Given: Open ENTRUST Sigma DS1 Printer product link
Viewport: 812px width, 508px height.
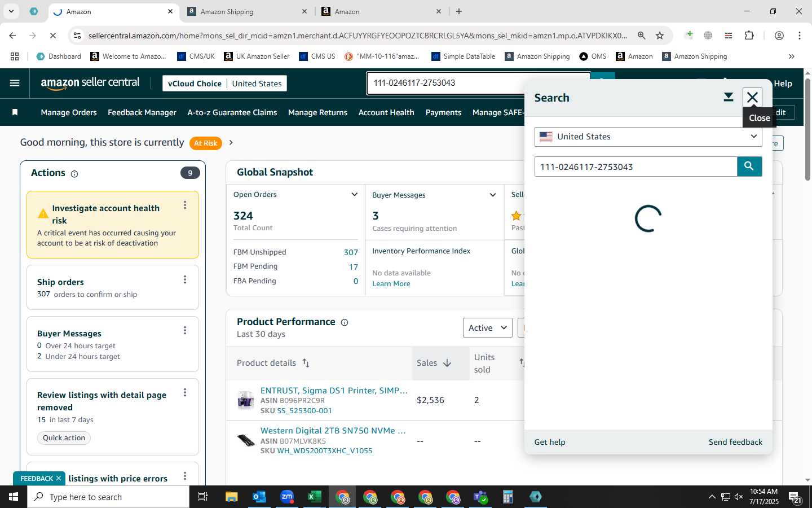Looking at the screenshot, I should click(x=334, y=391).
